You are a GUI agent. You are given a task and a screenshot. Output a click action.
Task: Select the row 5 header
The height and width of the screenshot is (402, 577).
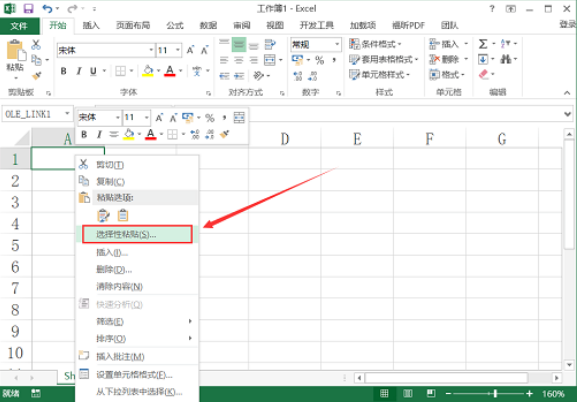[15, 245]
